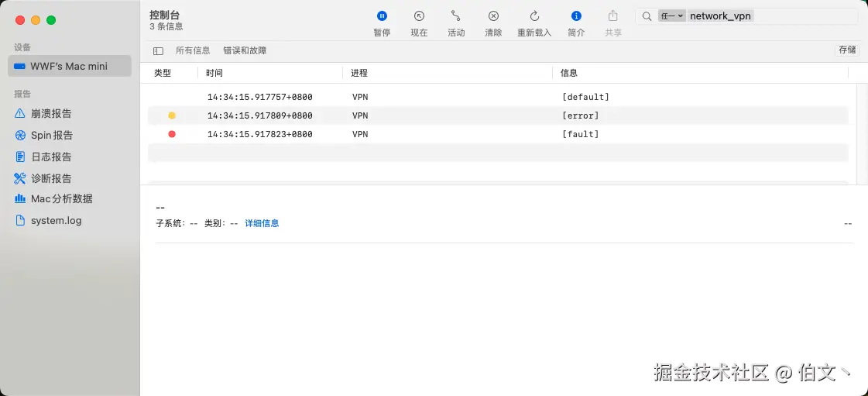Sort by 时间 column header

[x=214, y=73]
